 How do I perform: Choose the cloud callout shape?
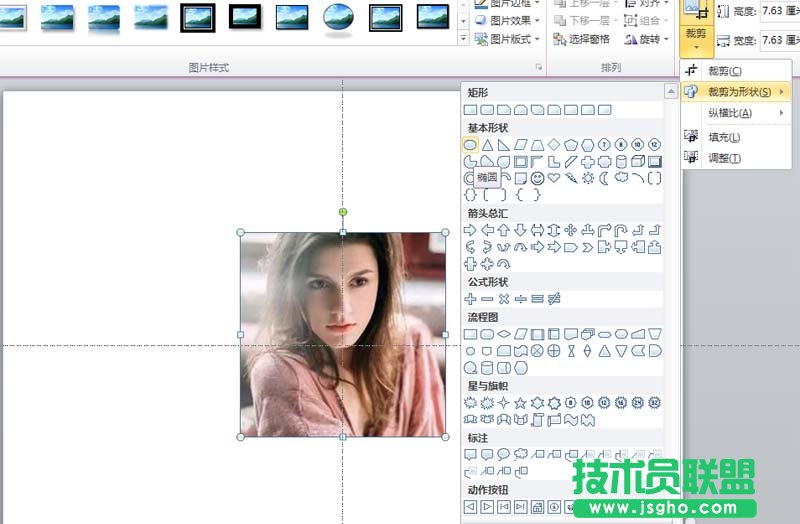(x=520, y=454)
